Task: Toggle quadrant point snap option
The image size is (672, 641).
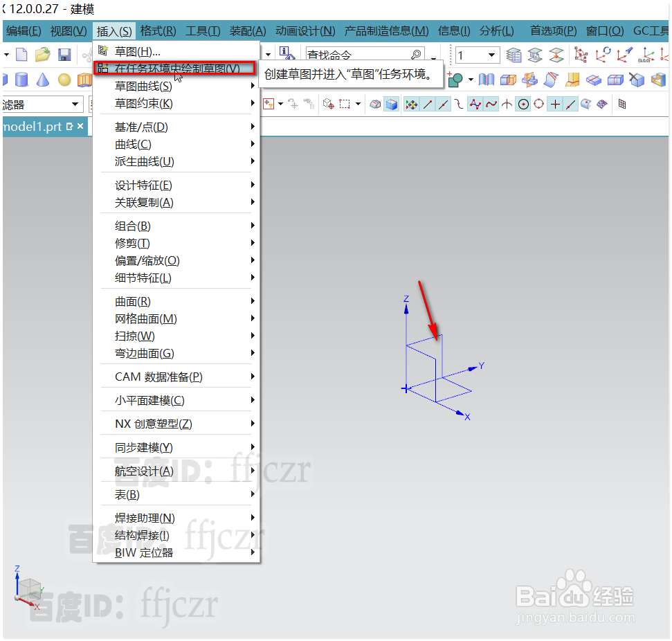Action: [x=539, y=105]
